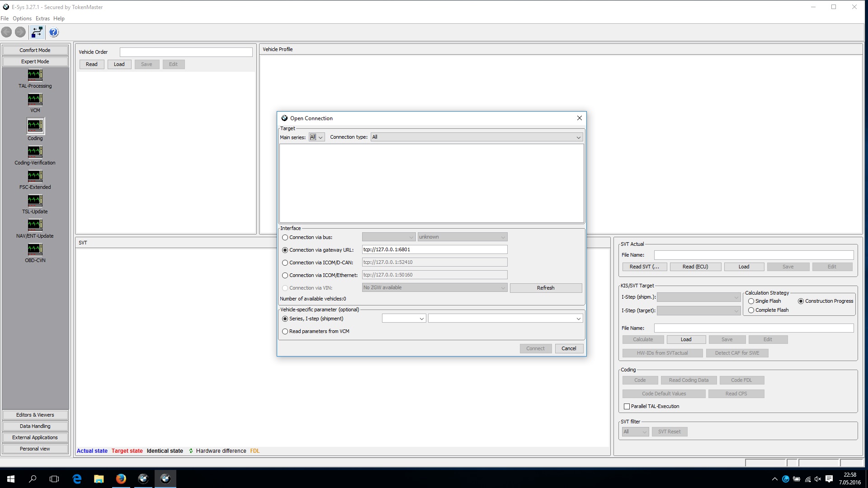The image size is (868, 488).
Task: Select Connection via bus radio
Action: point(285,237)
